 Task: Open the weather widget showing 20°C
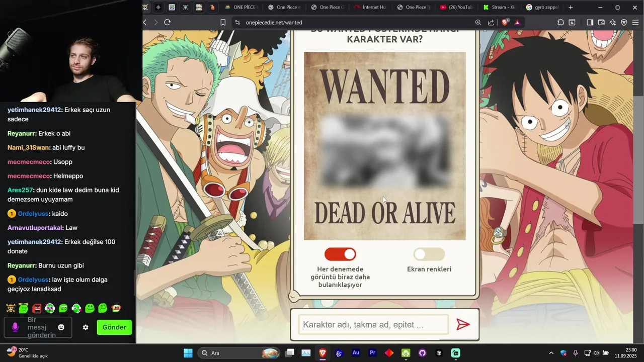point(28,353)
